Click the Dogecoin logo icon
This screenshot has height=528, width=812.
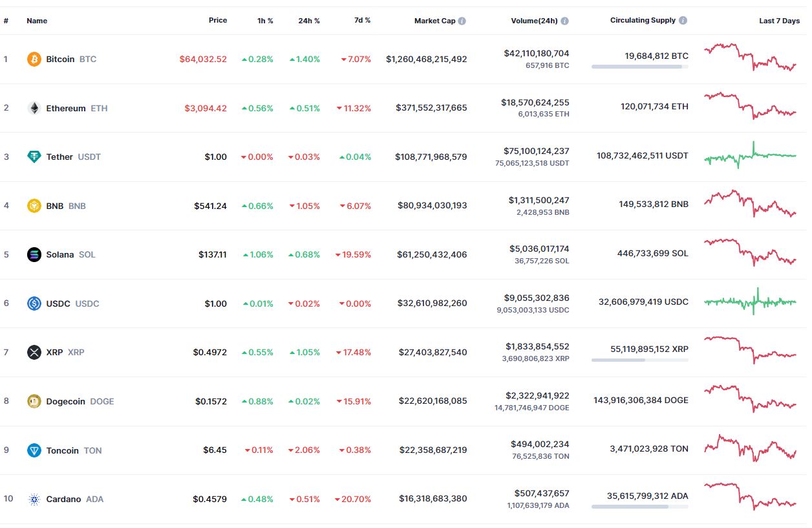tap(34, 401)
